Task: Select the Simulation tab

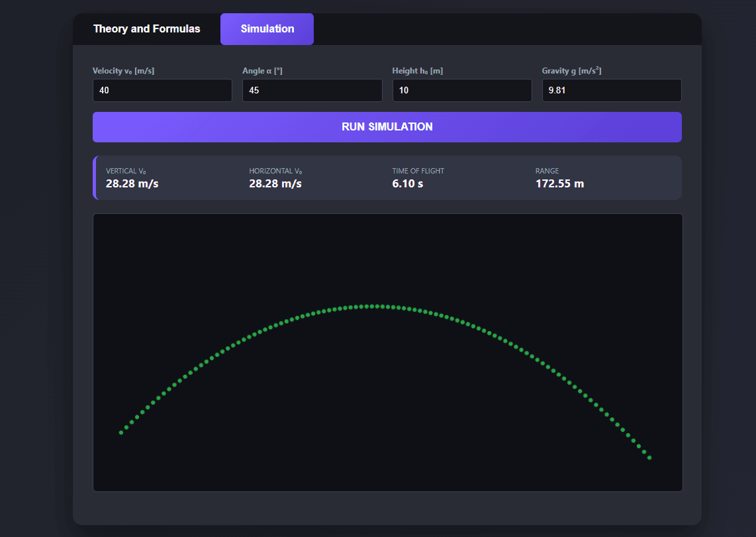Action: point(267,29)
